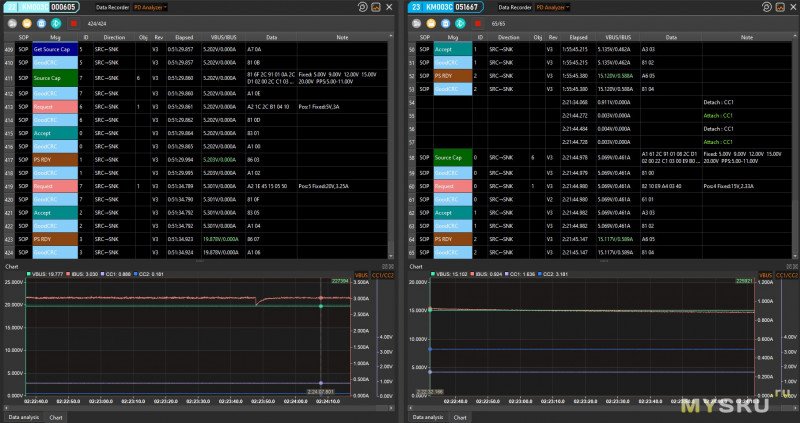Click the red stop recording button in left window

75,22
